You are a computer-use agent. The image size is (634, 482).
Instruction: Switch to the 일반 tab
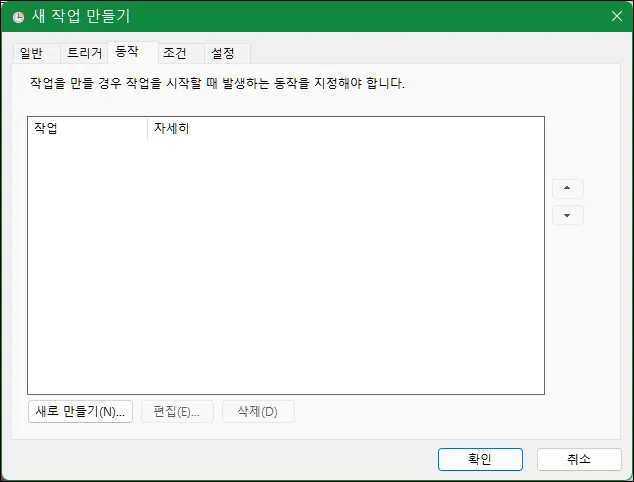tap(36, 53)
